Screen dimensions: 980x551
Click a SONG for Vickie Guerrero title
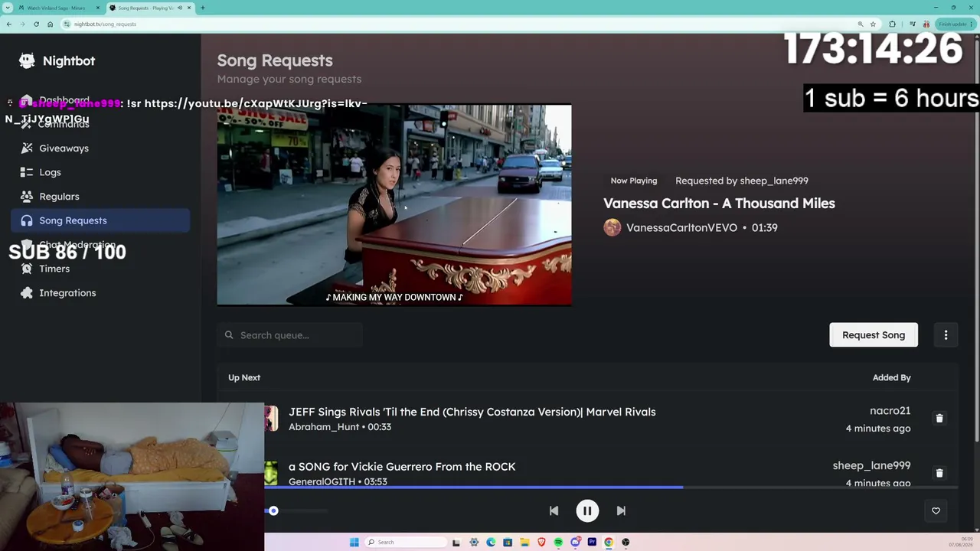402,467
